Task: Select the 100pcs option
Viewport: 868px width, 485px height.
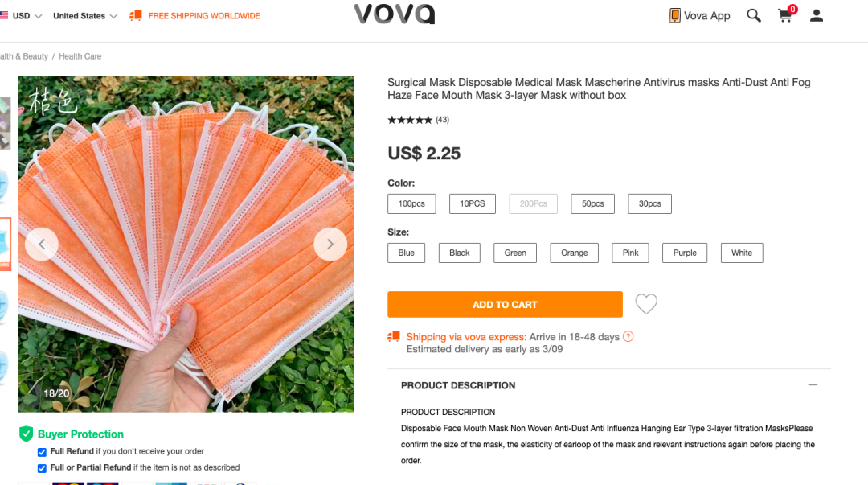Action: pyautogui.click(x=411, y=203)
